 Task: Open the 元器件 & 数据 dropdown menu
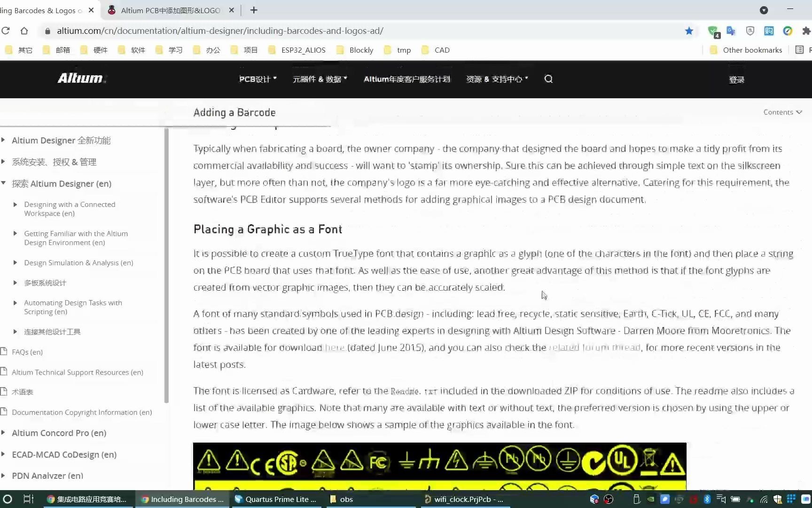(320, 79)
